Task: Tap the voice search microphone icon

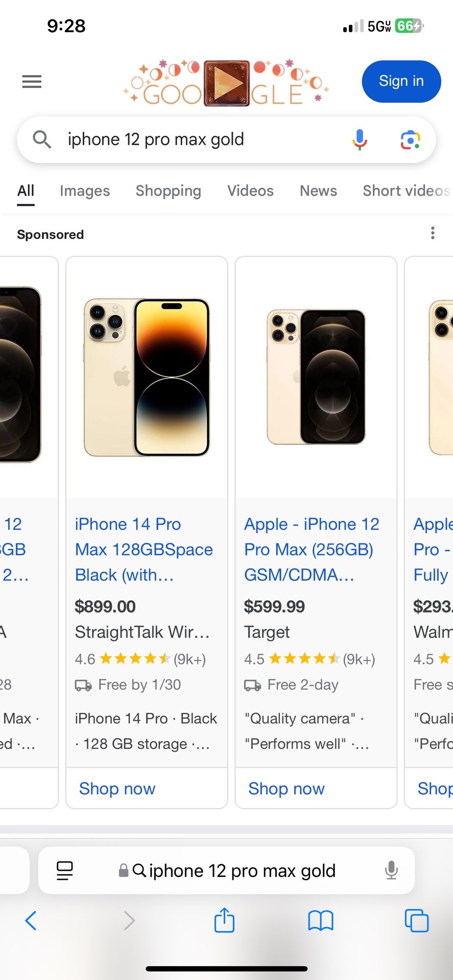Action: coord(360,139)
